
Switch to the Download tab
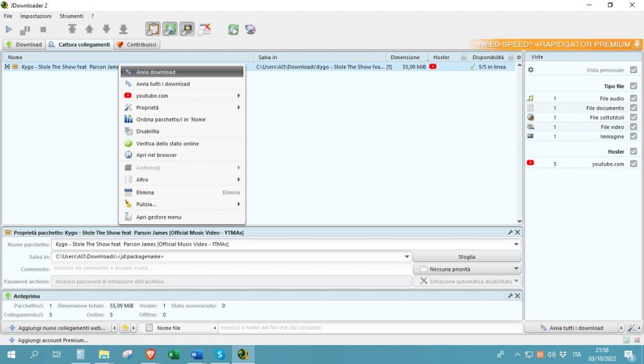pos(24,45)
